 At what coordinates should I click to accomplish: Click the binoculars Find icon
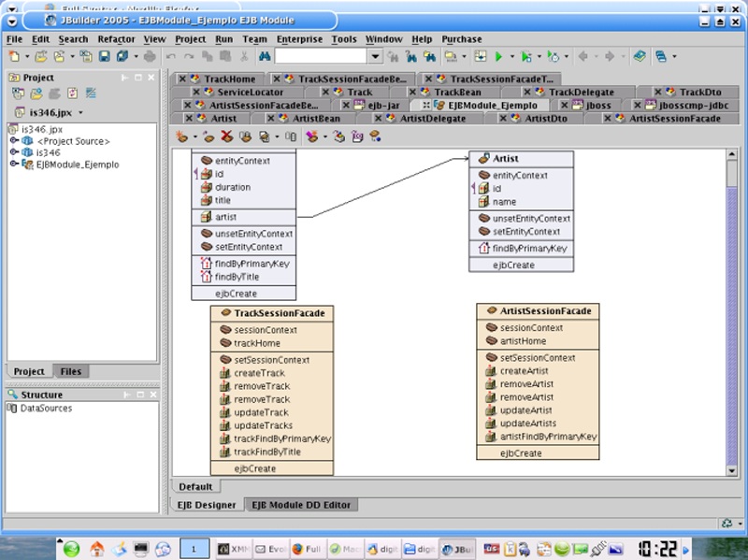[x=265, y=57]
